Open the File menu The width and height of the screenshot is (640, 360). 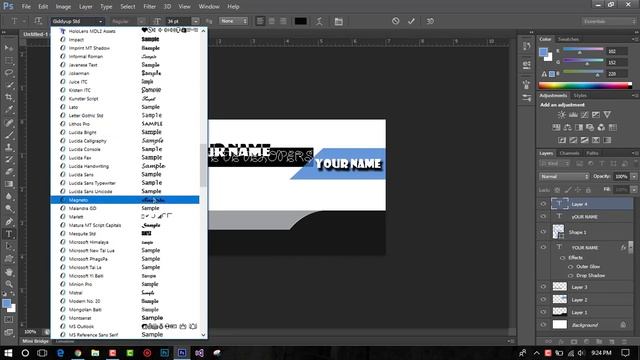pyautogui.click(x=26, y=7)
